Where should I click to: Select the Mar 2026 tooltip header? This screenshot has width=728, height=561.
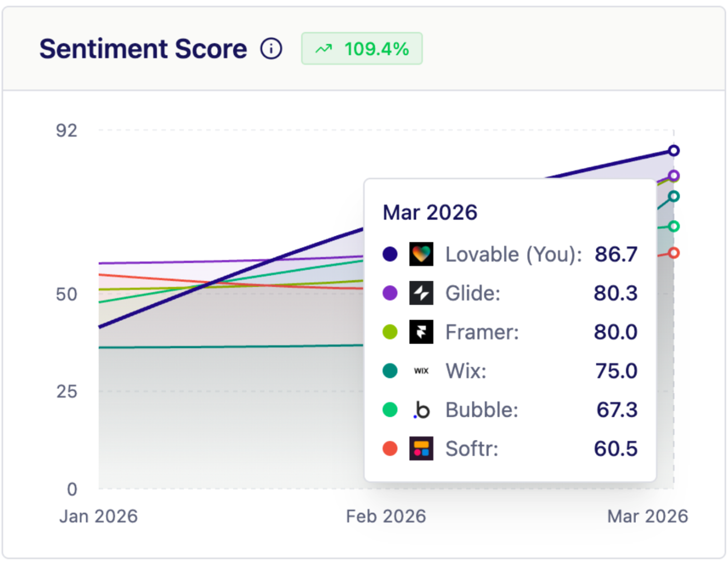pos(430,212)
